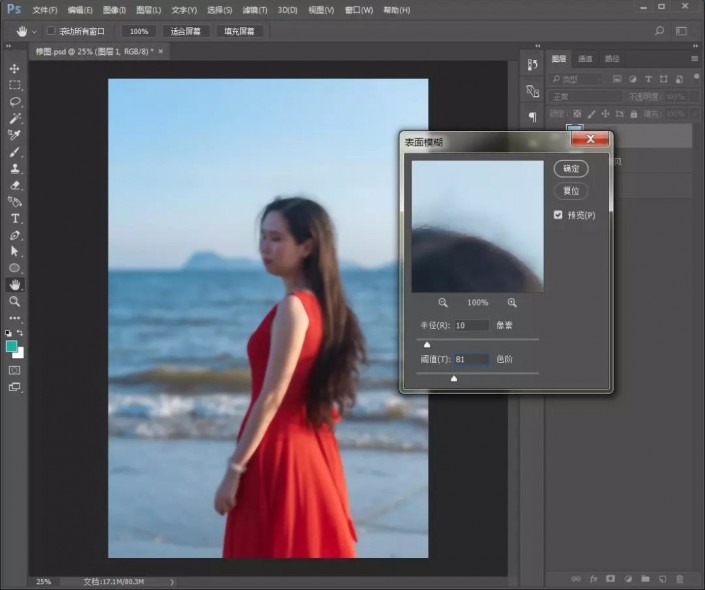705x590 pixels.
Task: Reset default foreground and background colors
Action: (8, 333)
